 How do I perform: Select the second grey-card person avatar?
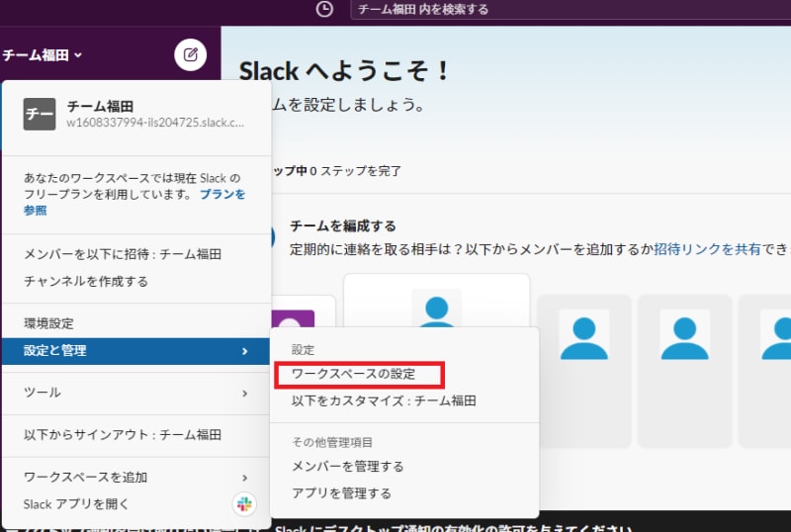coord(585,334)
